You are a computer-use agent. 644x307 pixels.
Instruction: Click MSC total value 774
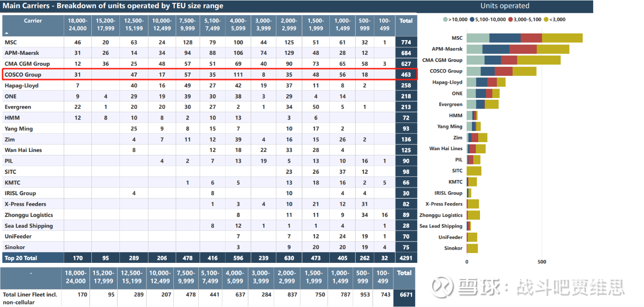(406, 42)
